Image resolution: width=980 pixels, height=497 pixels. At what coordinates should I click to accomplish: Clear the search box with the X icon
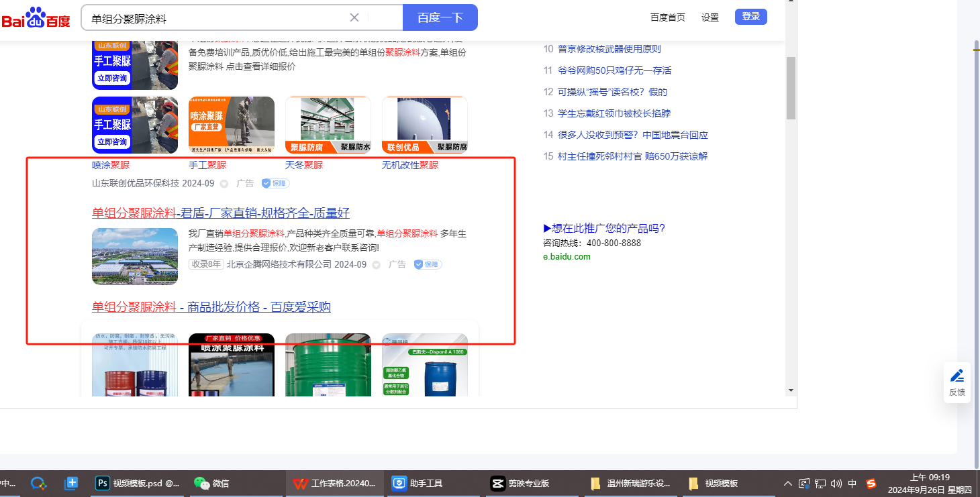[x=354, y=17]
